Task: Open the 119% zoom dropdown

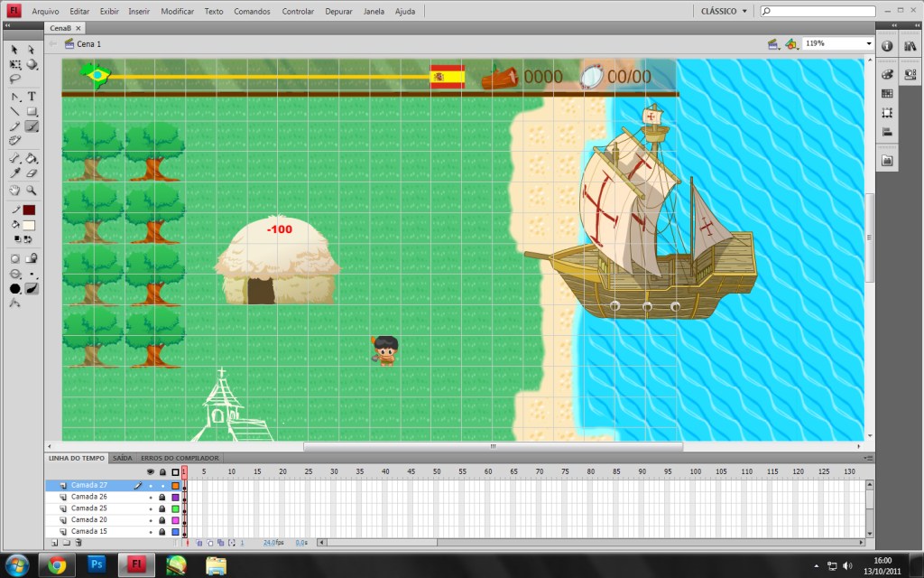Action: pyautogui.click(x=869, y=43)
